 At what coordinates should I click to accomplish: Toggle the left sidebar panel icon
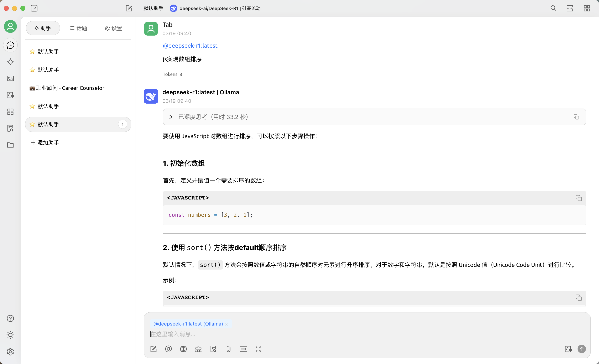point(34,8)
